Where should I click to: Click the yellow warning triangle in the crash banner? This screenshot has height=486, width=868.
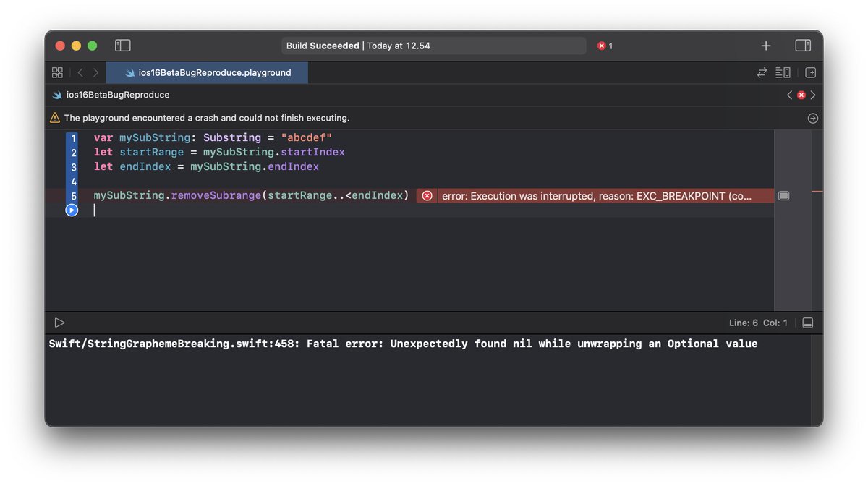tap(54, 117)
